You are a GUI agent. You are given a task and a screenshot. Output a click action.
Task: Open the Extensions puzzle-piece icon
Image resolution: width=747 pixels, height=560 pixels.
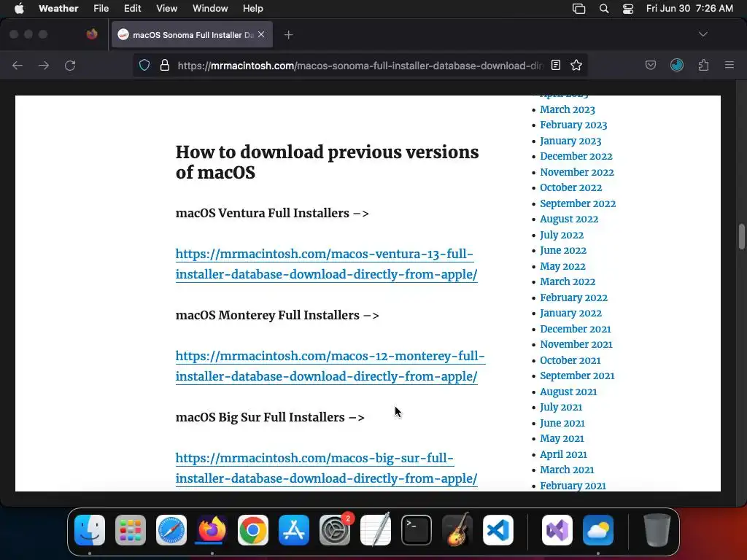pyautogui.click(x=704, y=65)
